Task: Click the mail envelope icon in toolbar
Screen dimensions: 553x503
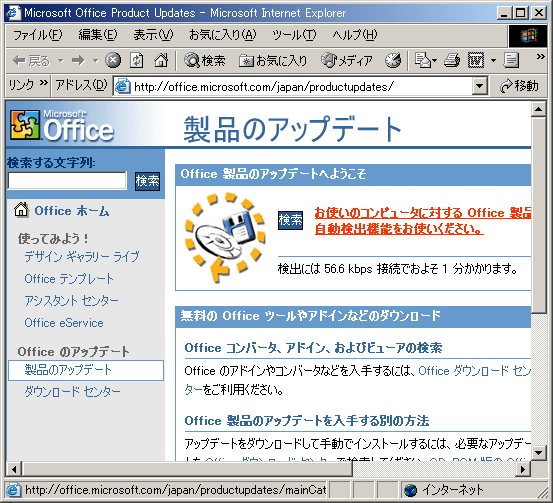Action: click(x=422, y=60)
